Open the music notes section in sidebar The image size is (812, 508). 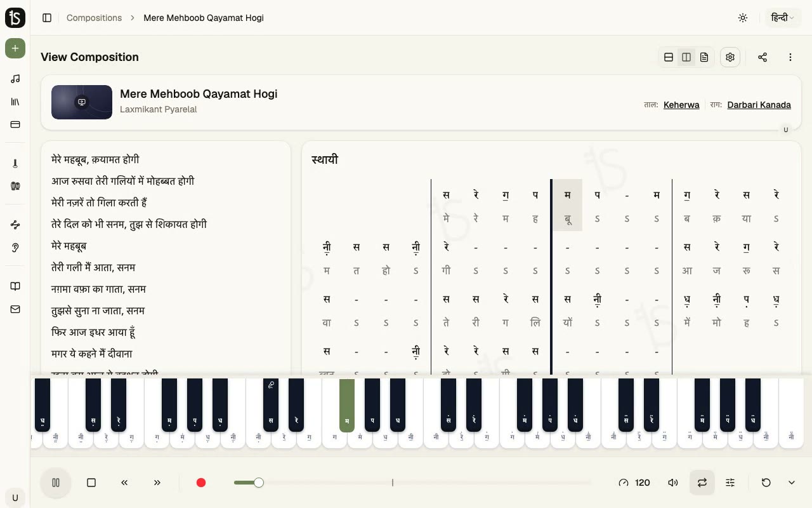coord(15,79)
